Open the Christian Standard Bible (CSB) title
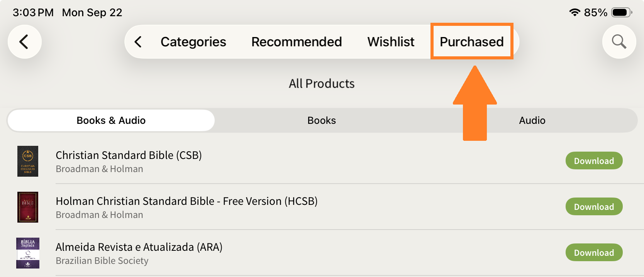The height and width of the screenshot is (277, 644). click(129, 155)
